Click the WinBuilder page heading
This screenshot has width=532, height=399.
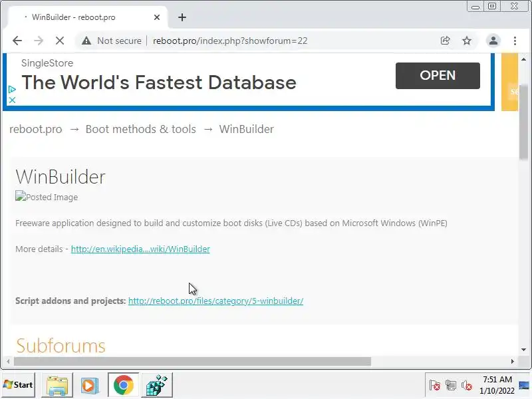pos(61,177)
